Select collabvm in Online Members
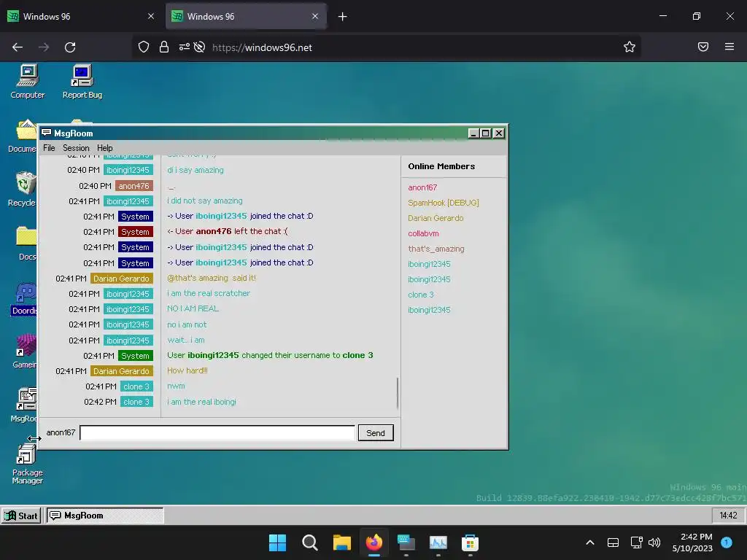Image resolution: width=747 pixels, height=560 pixels. click(x=424, y=233)
